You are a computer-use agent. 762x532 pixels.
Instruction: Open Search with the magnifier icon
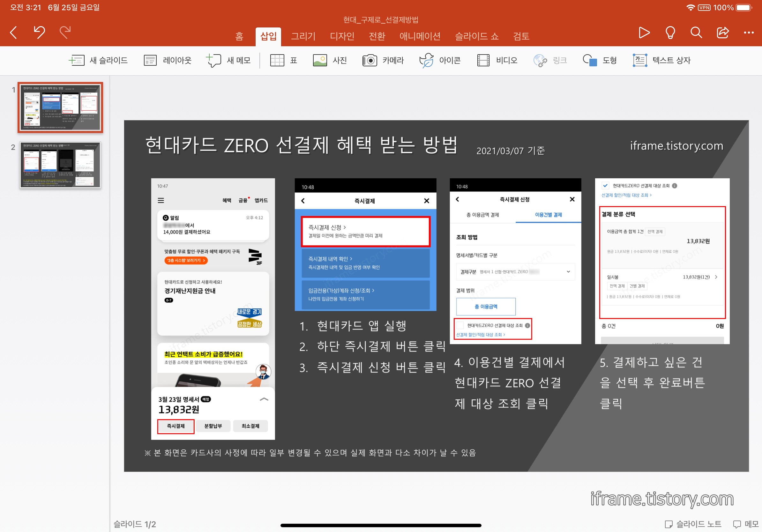pos(696,33)
